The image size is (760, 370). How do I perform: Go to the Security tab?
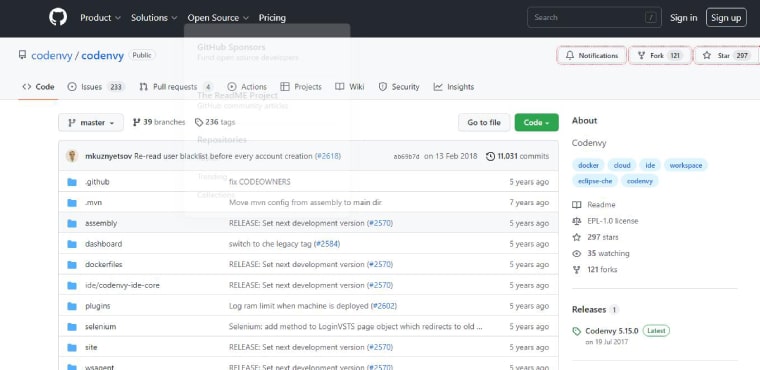click(399, 87)
